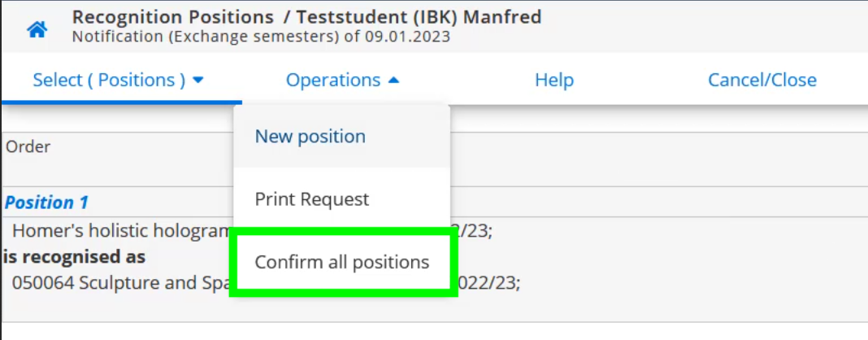The image size is (868, 340).
Task: Collapse the Operations menu
Action: click(x=343, y=81)
